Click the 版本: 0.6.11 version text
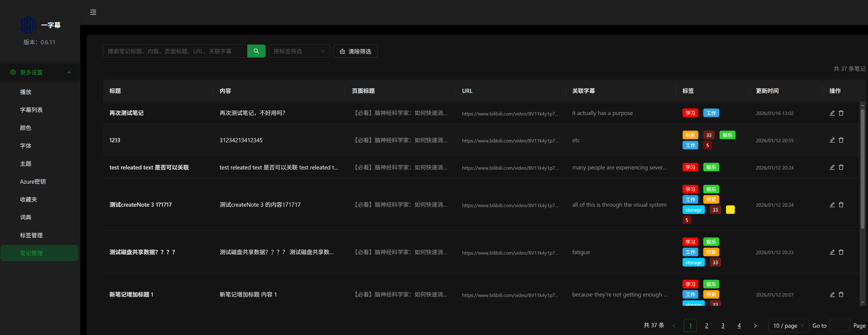The width and height of the screenshot is (868, 335). tap(39, 42)
